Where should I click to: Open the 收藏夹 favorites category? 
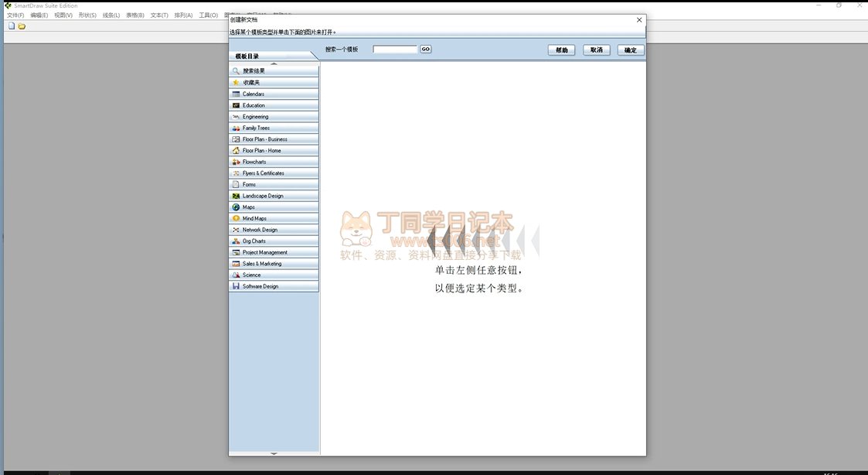point(274,83)
